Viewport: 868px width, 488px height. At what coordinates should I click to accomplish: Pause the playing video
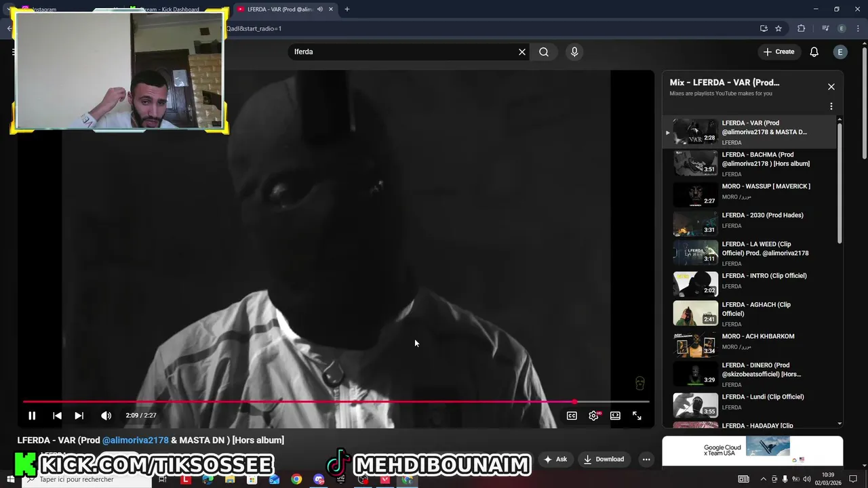pos(32,415)
